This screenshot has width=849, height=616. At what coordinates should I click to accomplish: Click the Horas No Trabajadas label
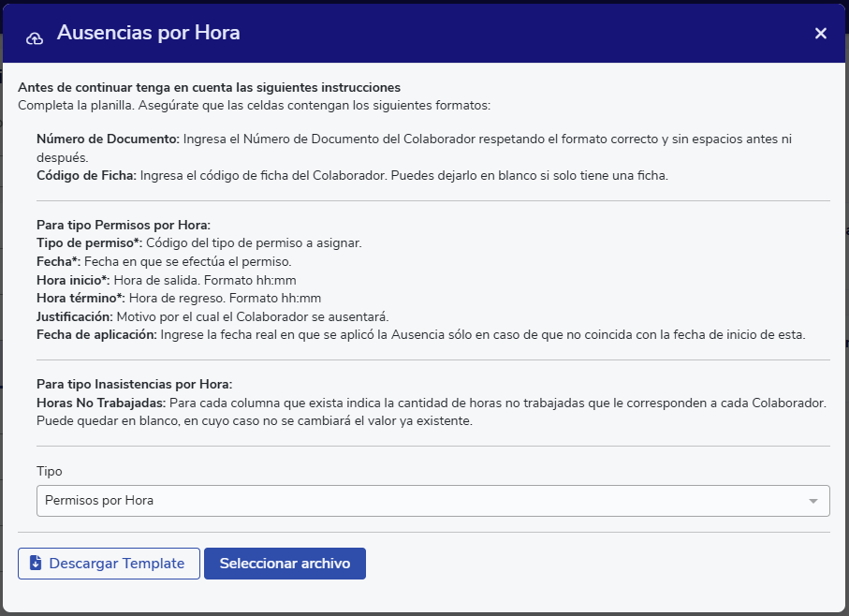[x=101, y=403]
